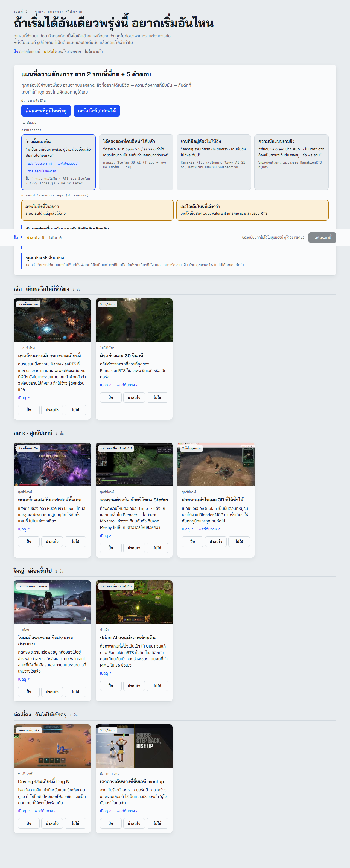
Task: Mark ตัวอย่างเกม 30 วินาที as น่าสนใจ
Action: click(134, 397)
